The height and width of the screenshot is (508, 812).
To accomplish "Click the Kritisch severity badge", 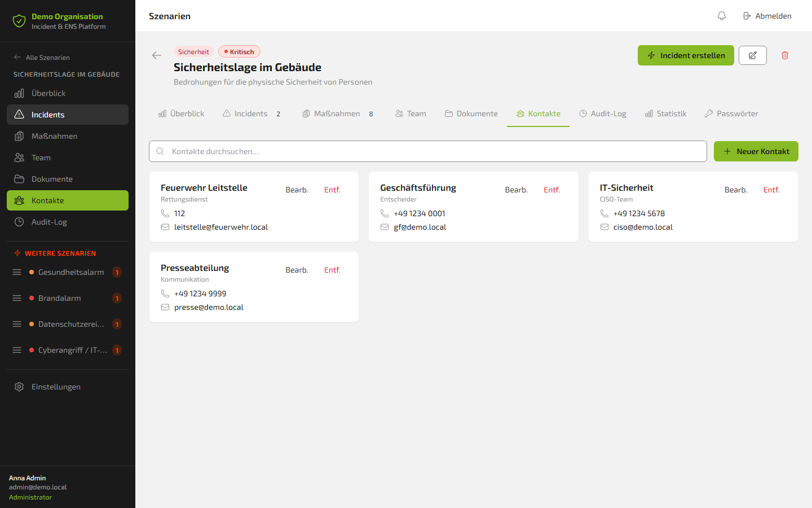I will coord(239,51).
